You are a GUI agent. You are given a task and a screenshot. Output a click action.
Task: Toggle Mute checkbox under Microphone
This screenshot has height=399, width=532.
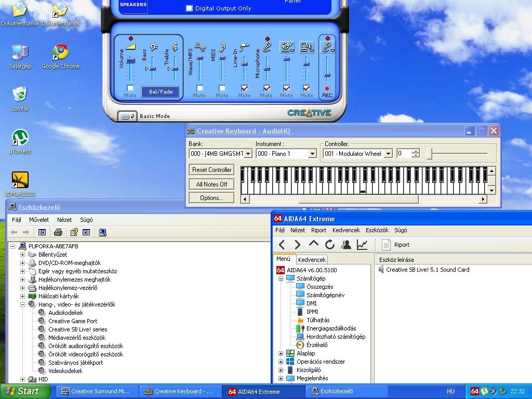click(x=267, y=88)
